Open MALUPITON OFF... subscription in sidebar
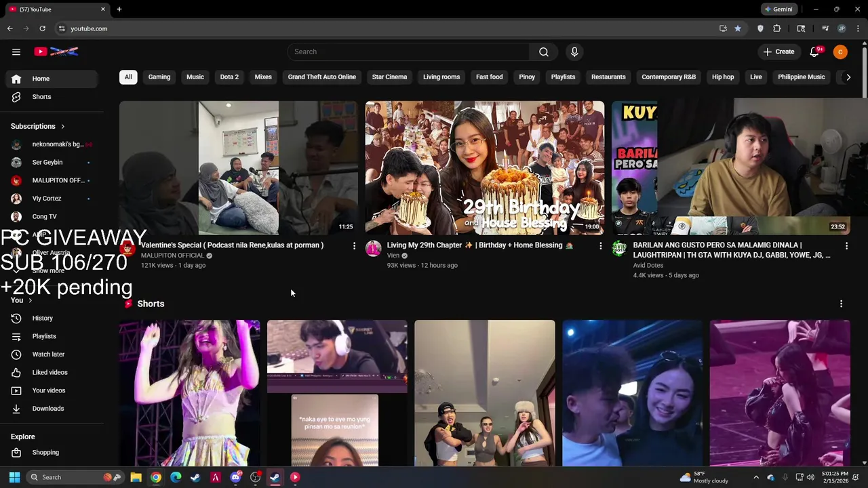This screenshot has height=488, width=868. click(52, 180)
